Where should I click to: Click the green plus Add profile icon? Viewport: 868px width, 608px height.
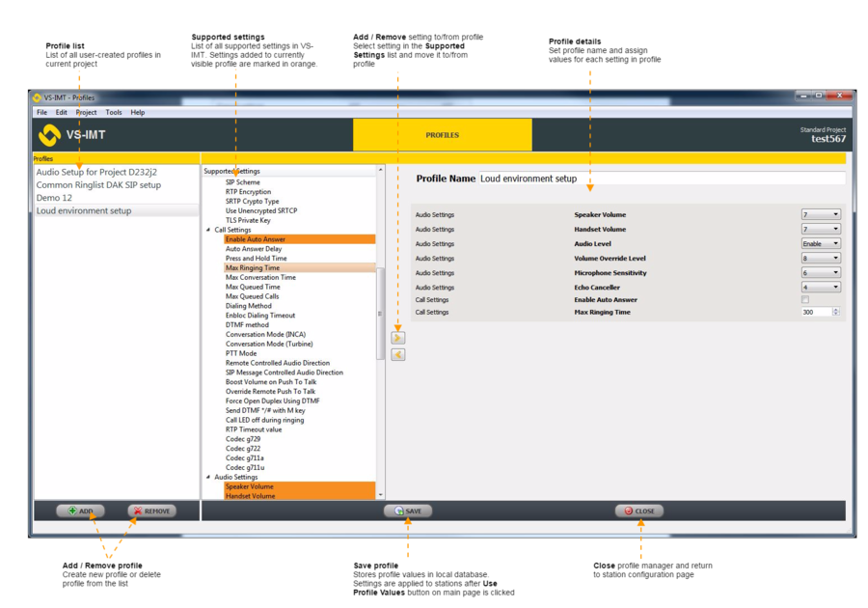(x=71, y=511)
